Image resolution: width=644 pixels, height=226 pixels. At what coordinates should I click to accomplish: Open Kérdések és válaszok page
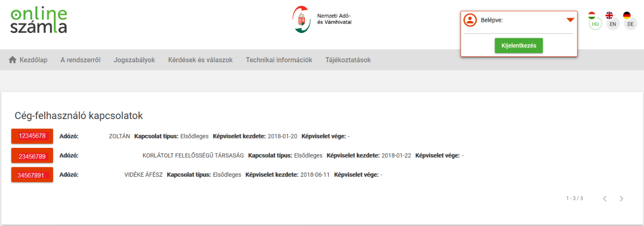point(200,60)
